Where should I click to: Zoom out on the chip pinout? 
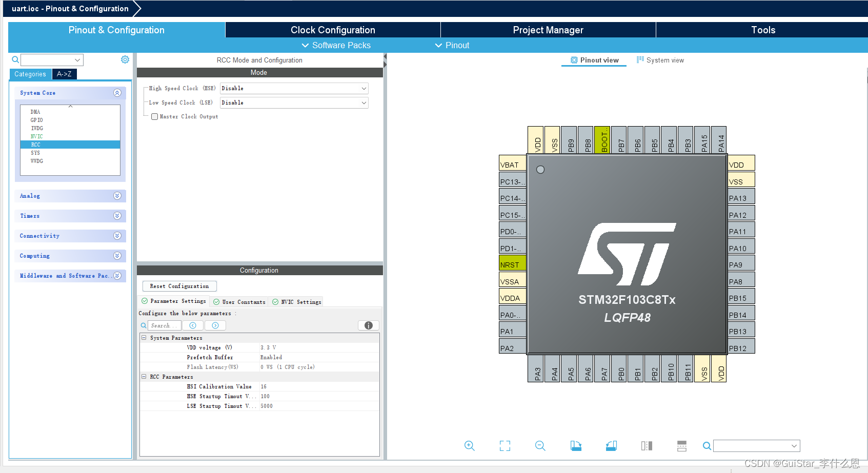coord(540,446)
